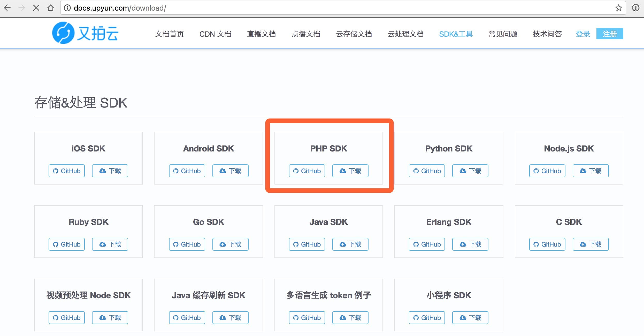Open Node.js SDK GitHub repository
The height and width of the screenshot is (336, 644).
click(547, 171)
